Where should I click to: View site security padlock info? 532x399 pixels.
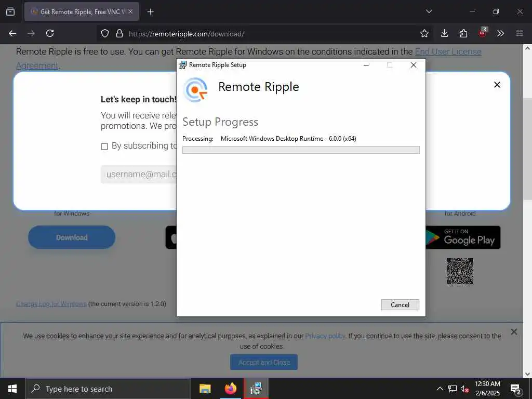point(119,33)
